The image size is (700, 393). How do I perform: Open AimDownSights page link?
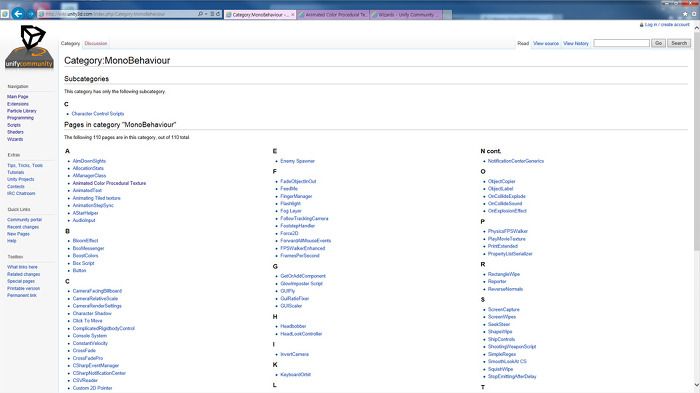[x=89, y=161]
